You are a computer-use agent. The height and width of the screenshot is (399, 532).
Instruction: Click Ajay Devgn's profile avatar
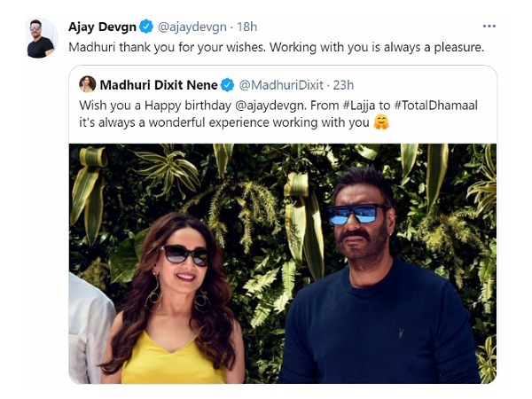coord(42,38)
